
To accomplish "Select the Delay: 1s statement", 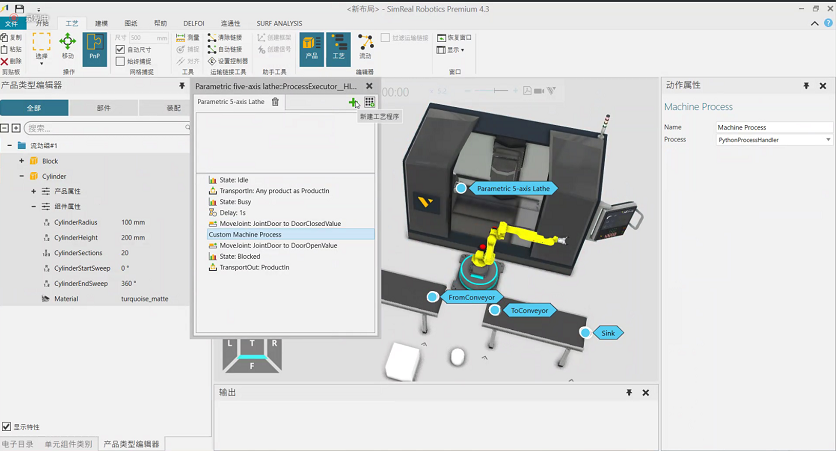I will point(232,212).
